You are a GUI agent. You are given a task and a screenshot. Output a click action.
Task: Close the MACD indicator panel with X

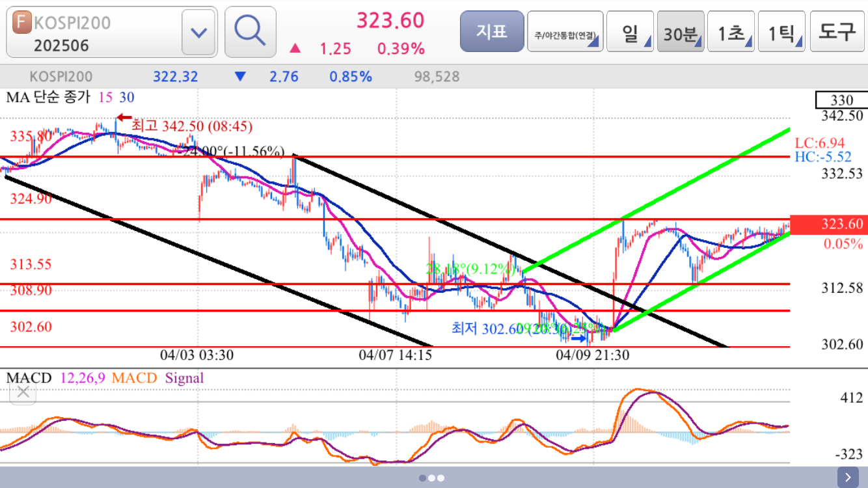(23, 392)
